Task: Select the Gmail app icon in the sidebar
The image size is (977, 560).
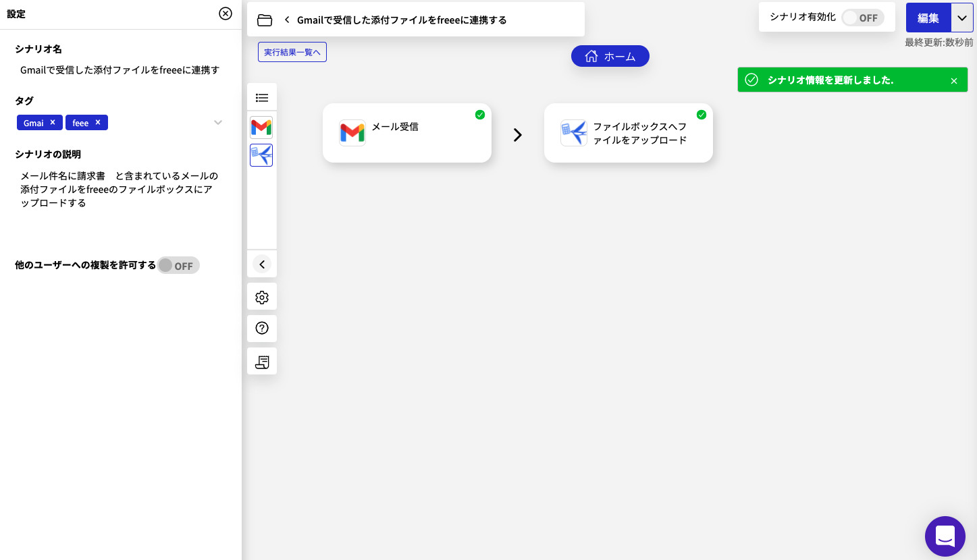Action: pos(261,126)
